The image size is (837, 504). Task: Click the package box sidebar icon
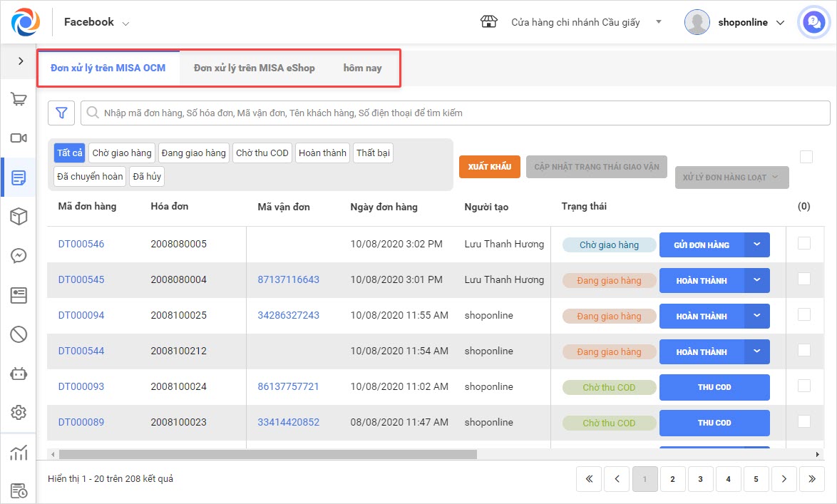click(19, 217)
